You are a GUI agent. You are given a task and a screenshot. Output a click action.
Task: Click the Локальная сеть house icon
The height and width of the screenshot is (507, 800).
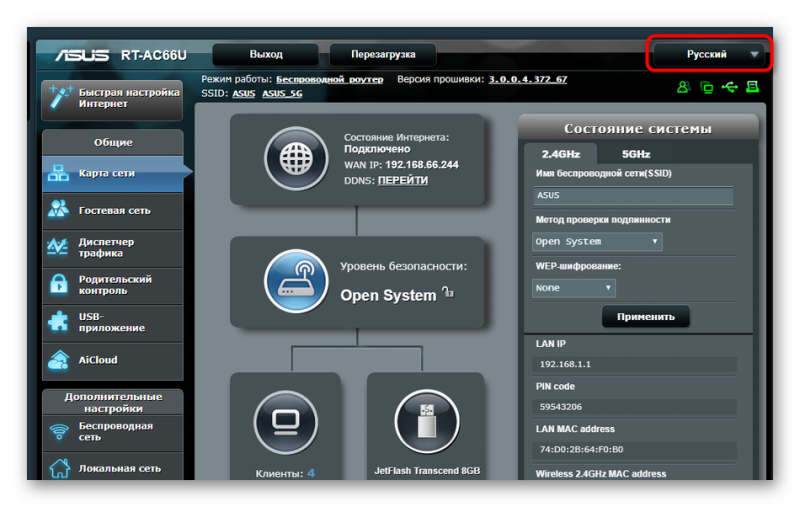tap(59, 468)
